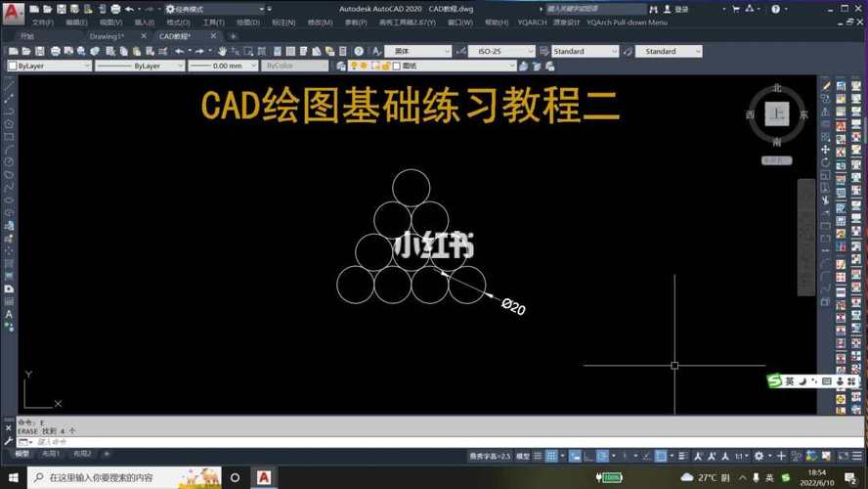Toggle ortho mode in status bar

pos(589,456)
